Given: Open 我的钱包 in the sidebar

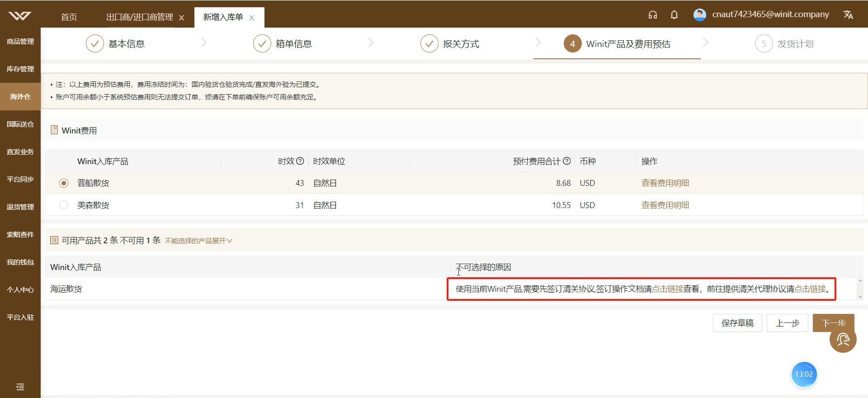Looking at the screenshot, I should tap(20, 262).
